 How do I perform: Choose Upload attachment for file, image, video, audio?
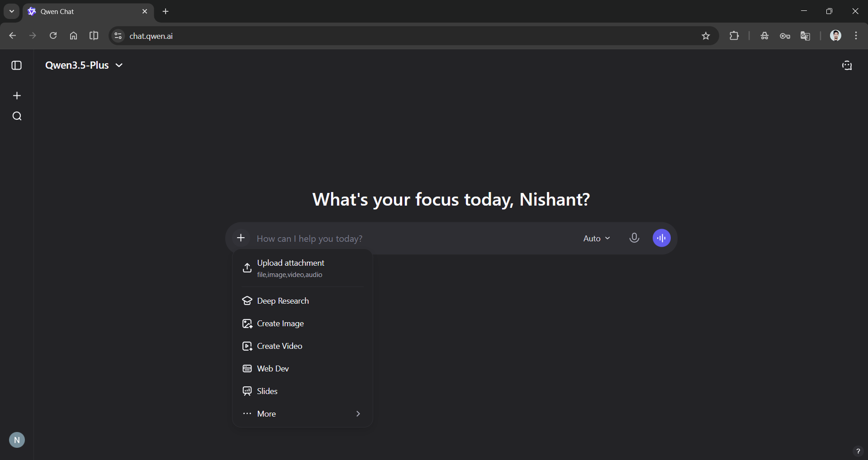tap(290, 268)
